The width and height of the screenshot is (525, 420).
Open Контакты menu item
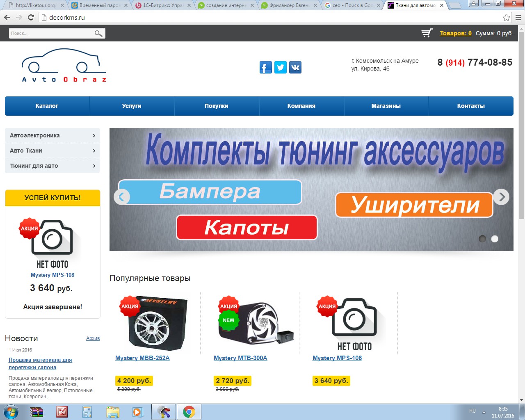pyautogui.click(x=471, y=106)
